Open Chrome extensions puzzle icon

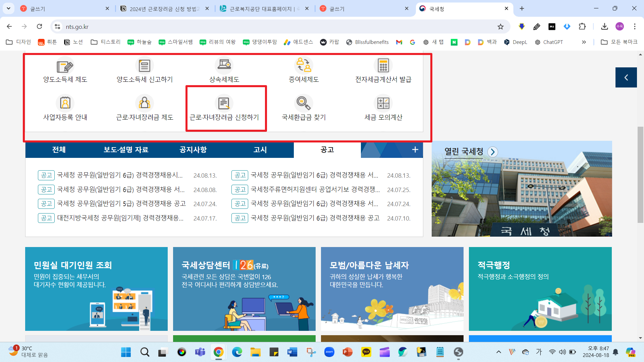tap(582, 27)
